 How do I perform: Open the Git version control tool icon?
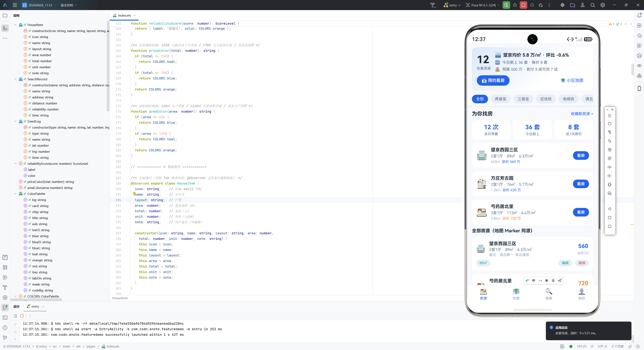point(5,338)
